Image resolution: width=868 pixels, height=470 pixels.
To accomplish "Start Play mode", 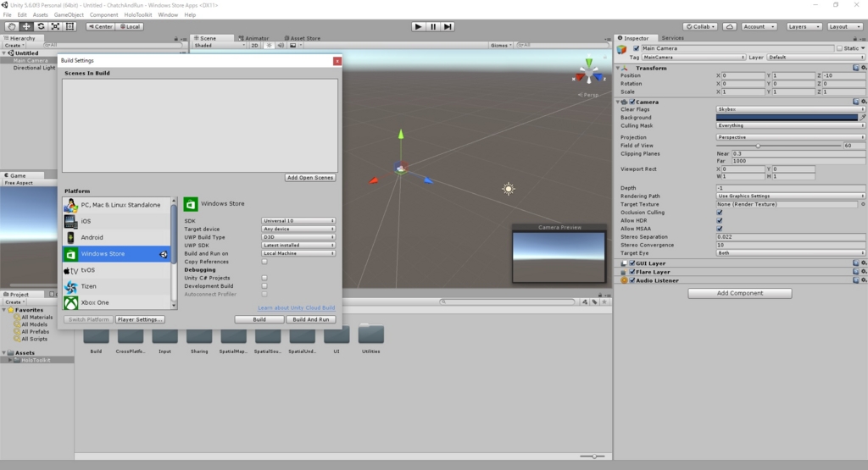I will pyautogui.click(x=418, y=26).
